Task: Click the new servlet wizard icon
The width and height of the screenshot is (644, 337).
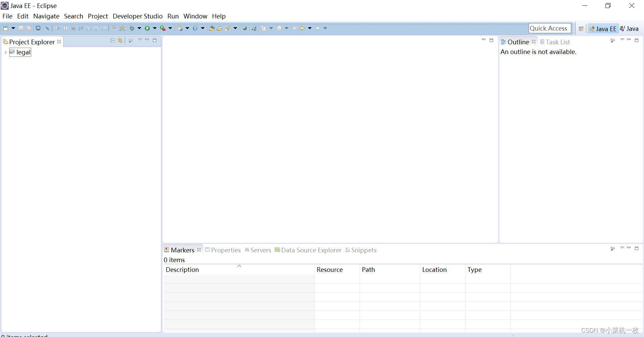Action: click(x=195, y=28)
